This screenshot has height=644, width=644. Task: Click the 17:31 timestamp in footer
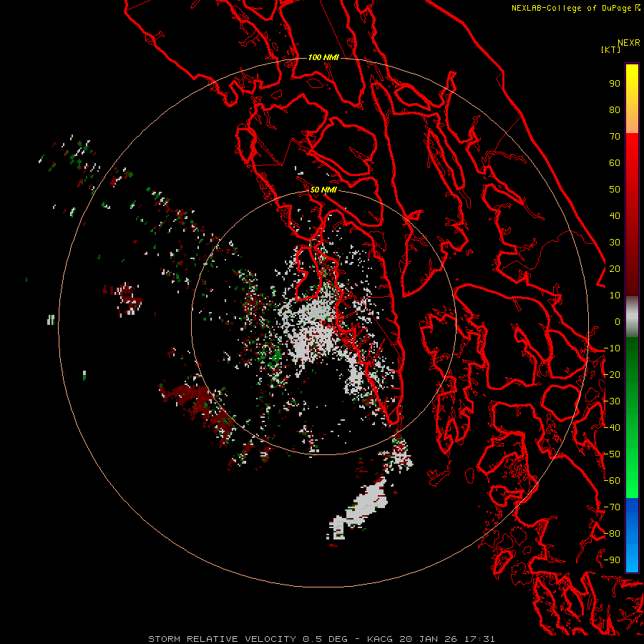coord(479,639)
